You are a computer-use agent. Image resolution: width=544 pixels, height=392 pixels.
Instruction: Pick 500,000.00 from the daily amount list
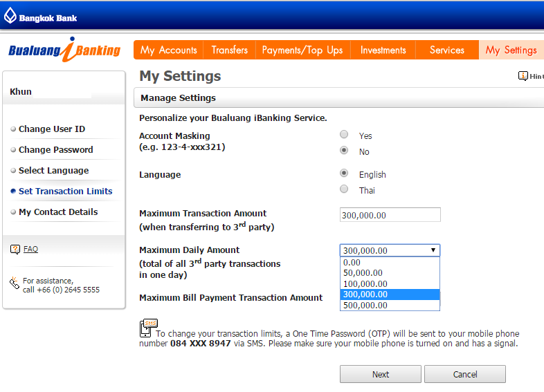click(x=390, y=306)
